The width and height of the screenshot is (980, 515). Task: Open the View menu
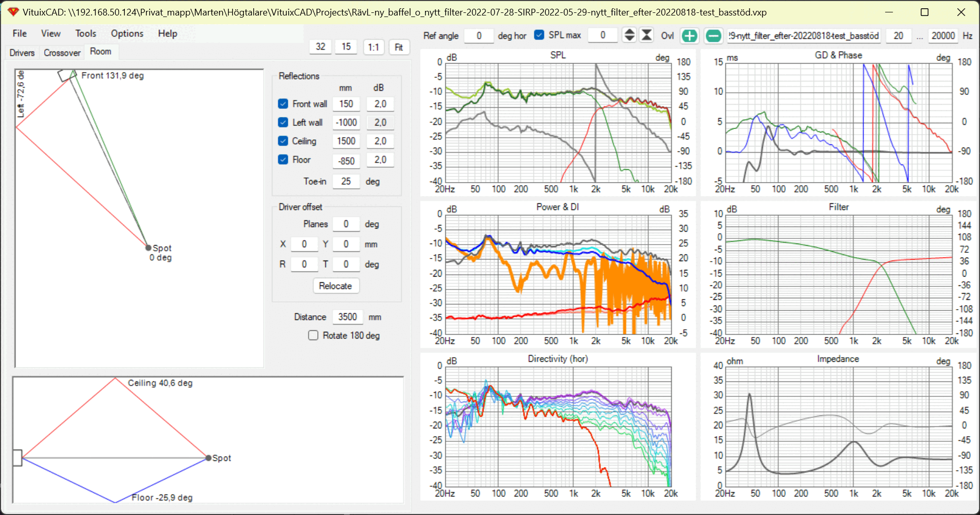51,34
